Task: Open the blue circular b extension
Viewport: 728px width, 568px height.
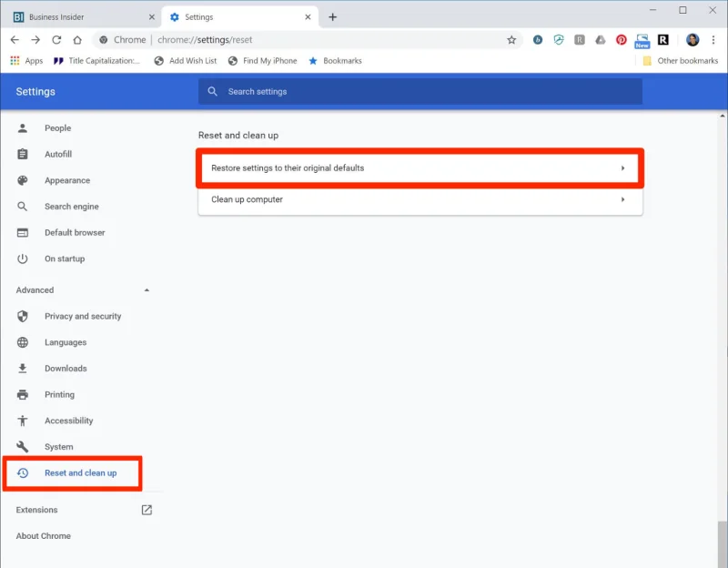Action: [x=538, y=40]
